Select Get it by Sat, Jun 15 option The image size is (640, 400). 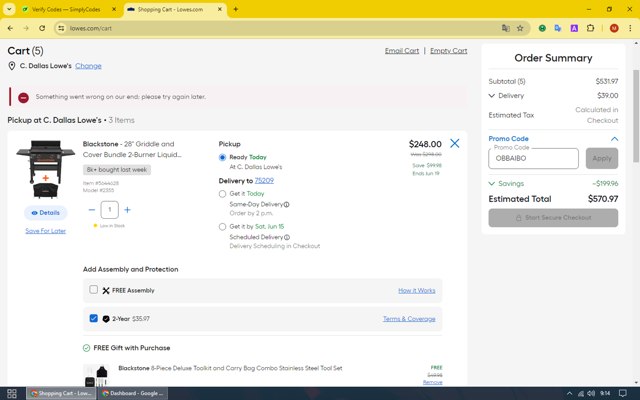222,227
